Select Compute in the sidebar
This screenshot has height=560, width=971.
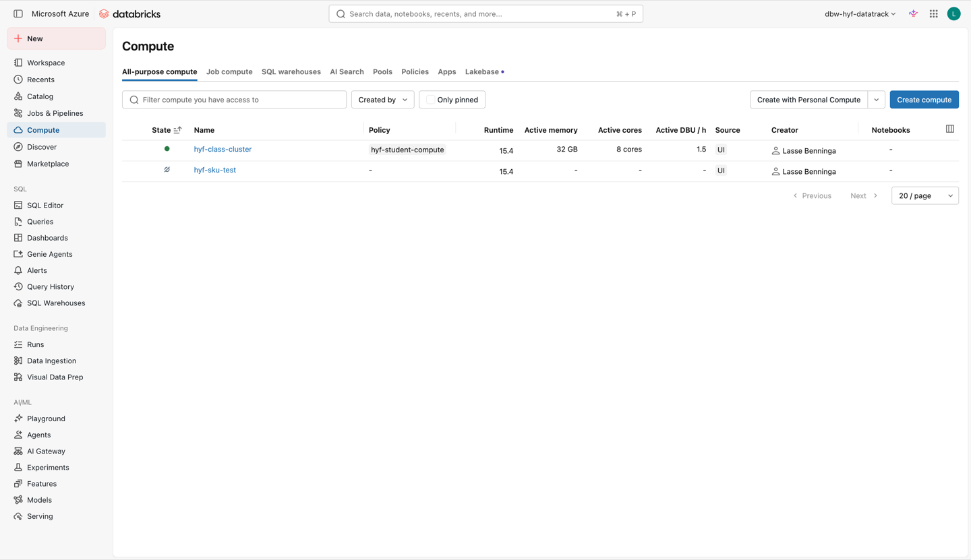tap(56, 130)
